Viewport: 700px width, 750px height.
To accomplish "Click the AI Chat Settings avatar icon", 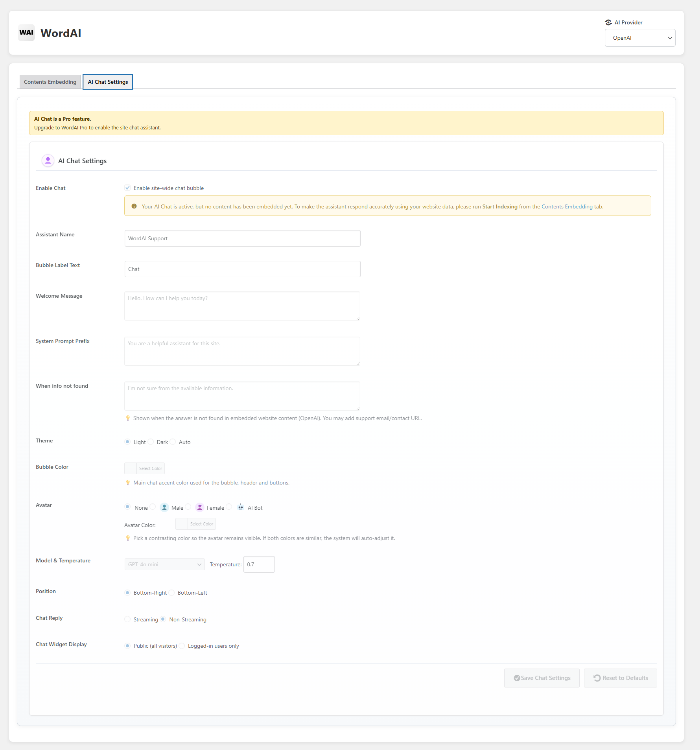I will pyautogui.click(x=48, y=160).
